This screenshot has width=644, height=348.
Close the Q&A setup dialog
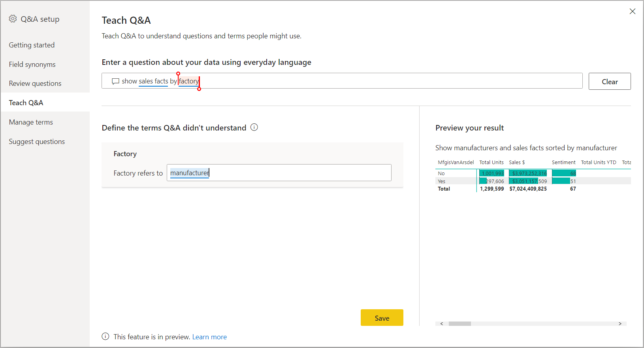tap(633, 11)
